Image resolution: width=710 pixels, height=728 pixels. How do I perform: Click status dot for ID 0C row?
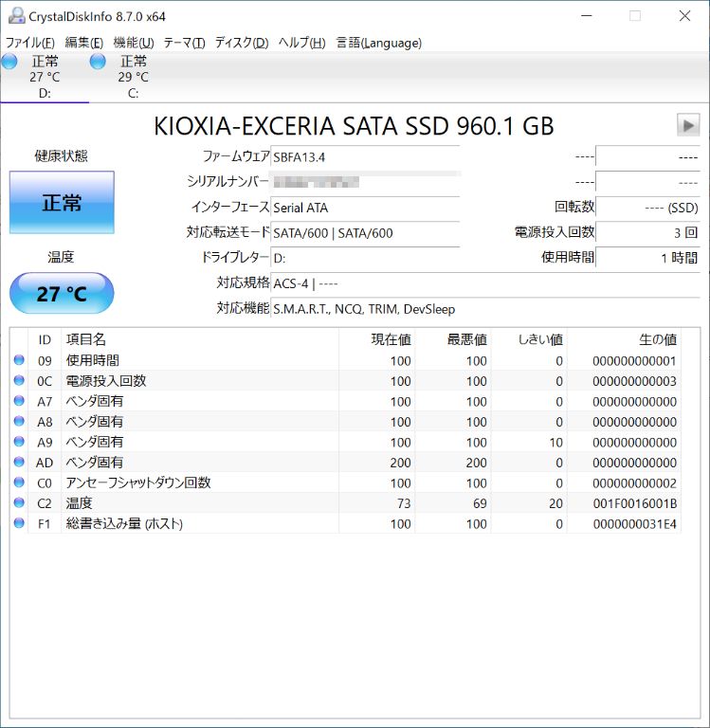pyautogui.click(x=19, y=380)
